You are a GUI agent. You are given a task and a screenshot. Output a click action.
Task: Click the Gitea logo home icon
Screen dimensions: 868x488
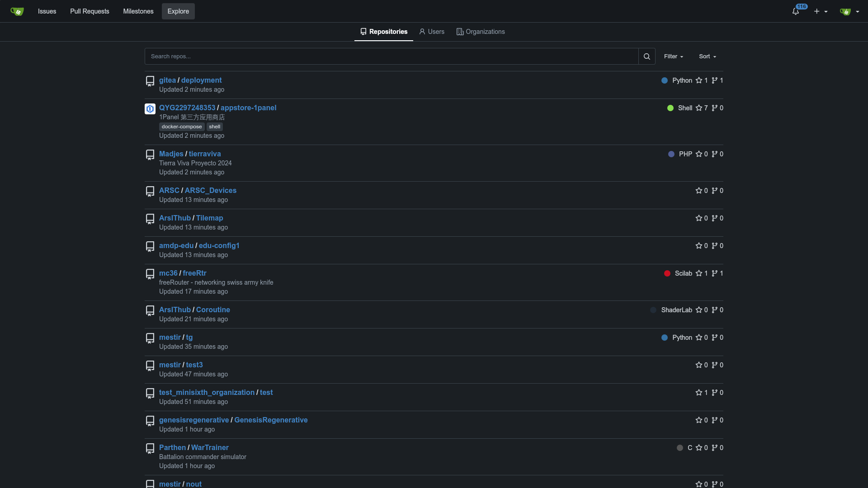[17, 11]
